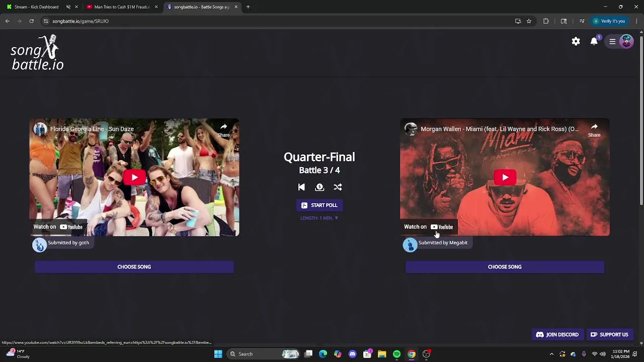
Task: Open browser extensions puzzle icon
Action: [546, 21]
